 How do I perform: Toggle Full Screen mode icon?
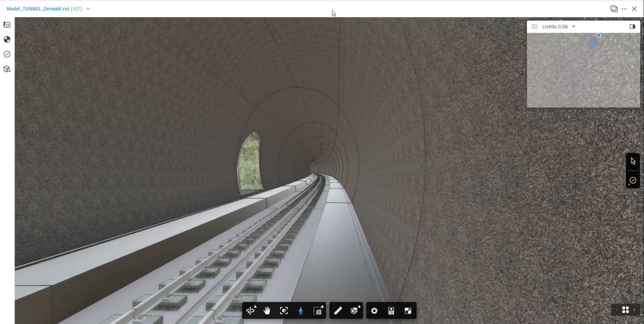click(x=408, y=310)
